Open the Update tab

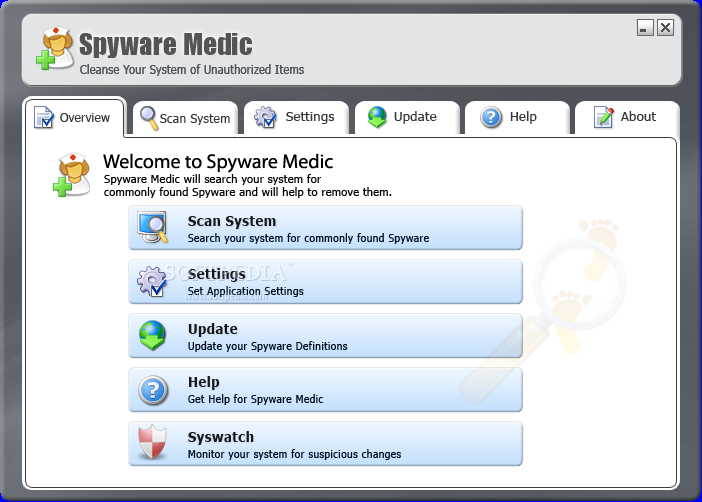[x=407, y=117]
